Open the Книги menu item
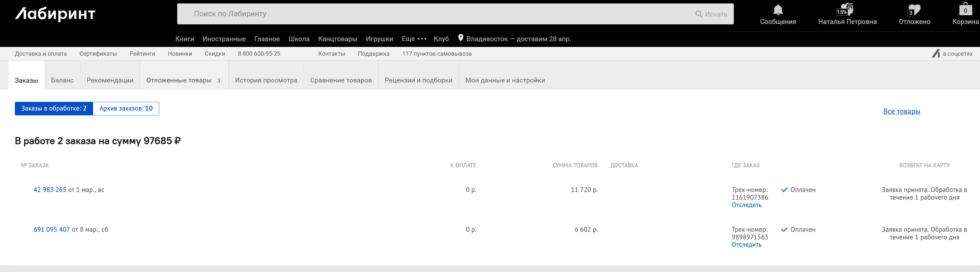980x272 pixels. click(184, 39)
